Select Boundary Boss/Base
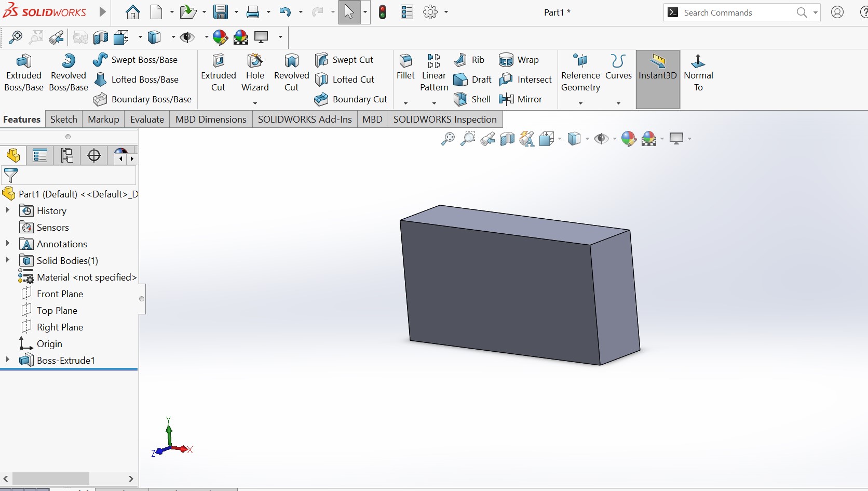Screen dimensions: 868x491 [x=142, y=99]
